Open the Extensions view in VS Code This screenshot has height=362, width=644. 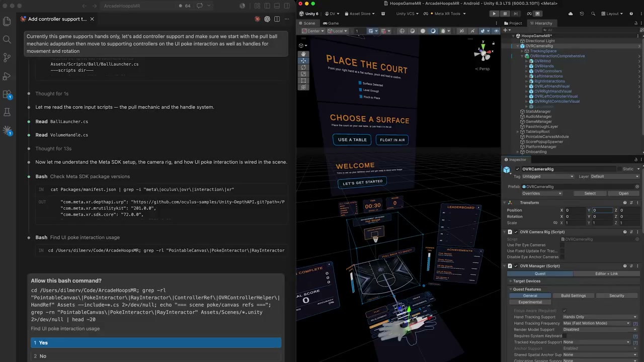point(7,94)
